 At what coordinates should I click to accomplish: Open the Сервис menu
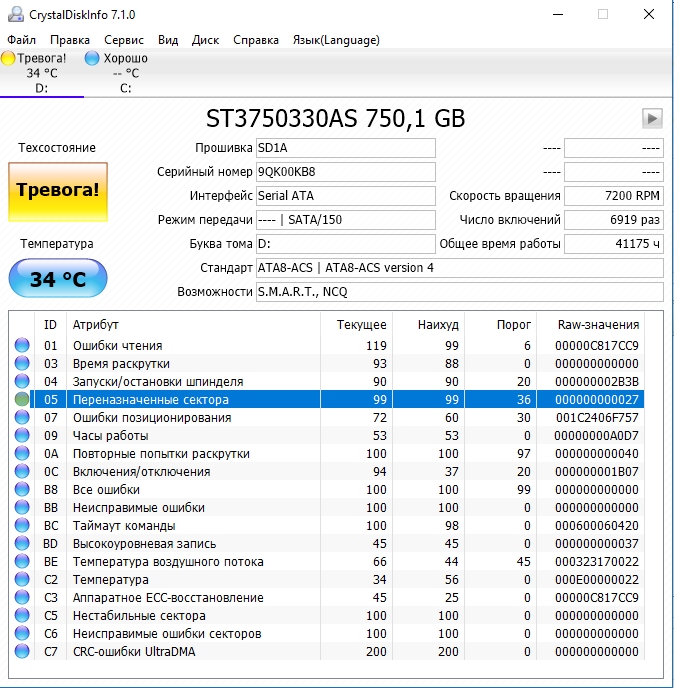[x=124, y=40]
